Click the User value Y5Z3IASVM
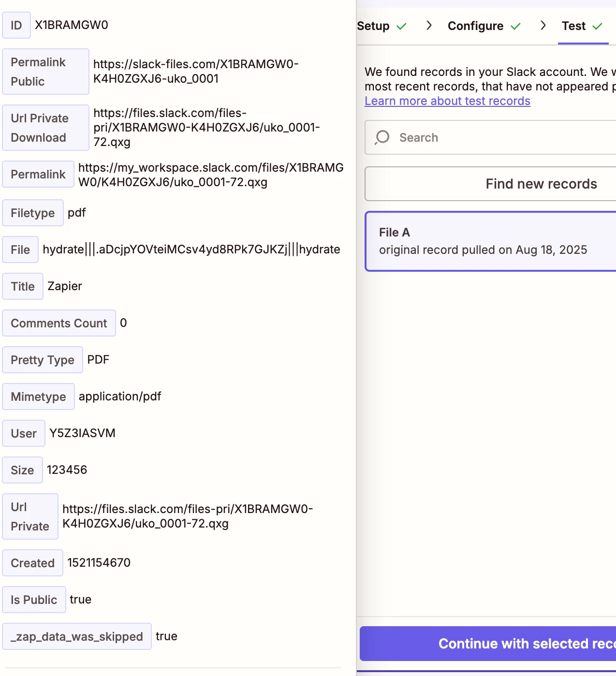This screenshot has height=676, width=616. click(82, 433)
